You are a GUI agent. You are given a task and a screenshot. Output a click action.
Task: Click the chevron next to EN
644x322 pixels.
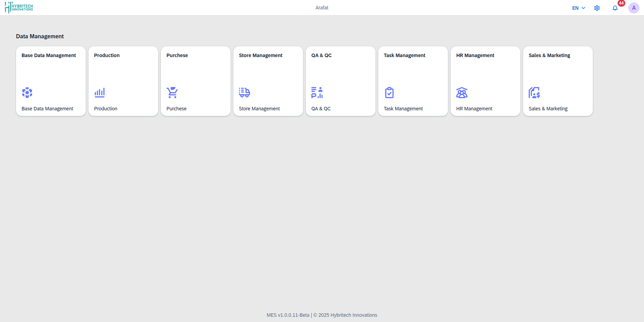click(583, 8)
